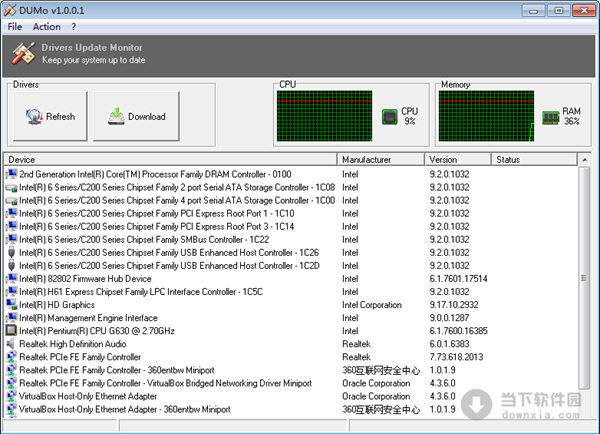Click the CPU usage graph
The image size is (600, 434).
click(x=324, y=116)
